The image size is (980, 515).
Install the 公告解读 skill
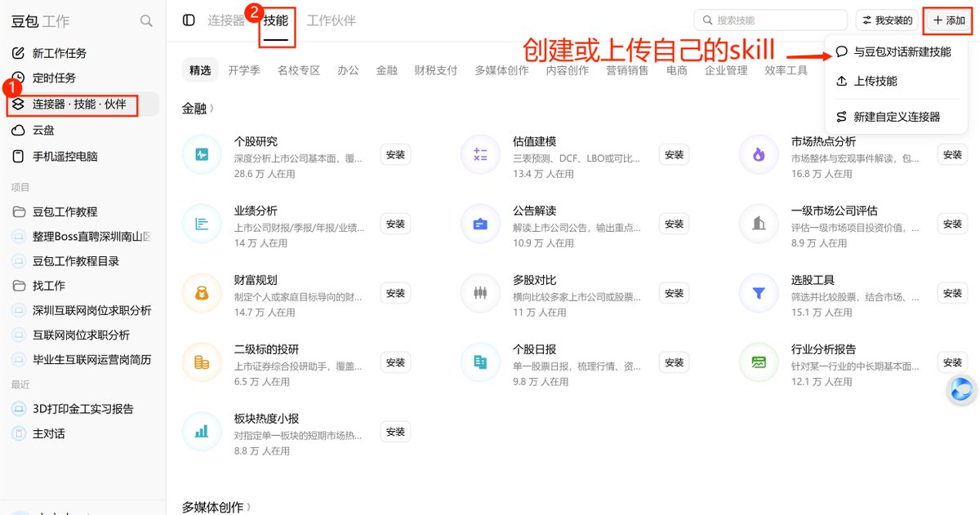(x=674, y=224)
